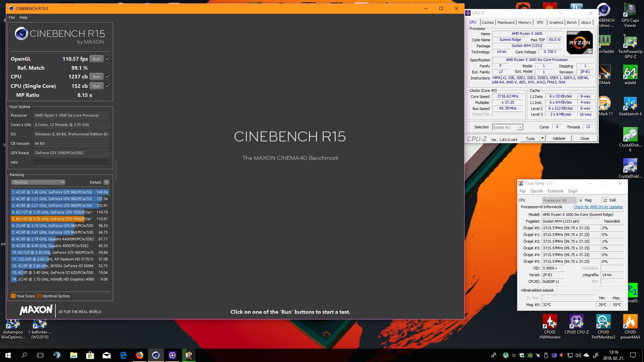
Task: Open system tray clock 13:16
Action: click(613, 355)
